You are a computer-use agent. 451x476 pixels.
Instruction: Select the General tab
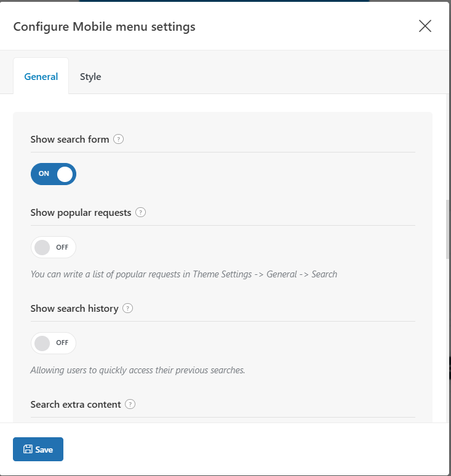[41, 76]
